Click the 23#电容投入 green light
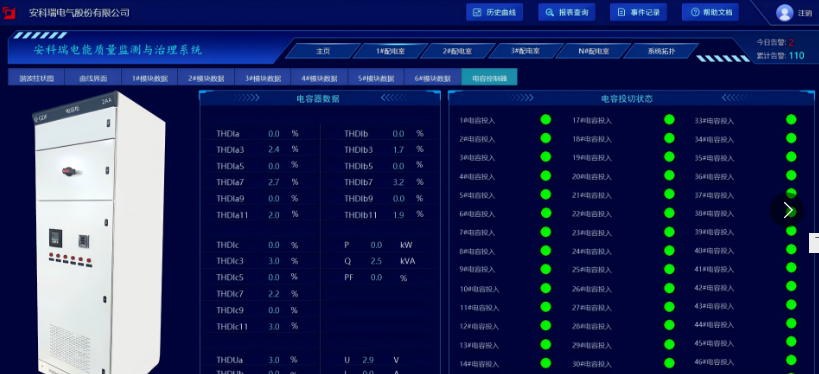This screenshot has width=819, height=374. [x=669, y=231]
